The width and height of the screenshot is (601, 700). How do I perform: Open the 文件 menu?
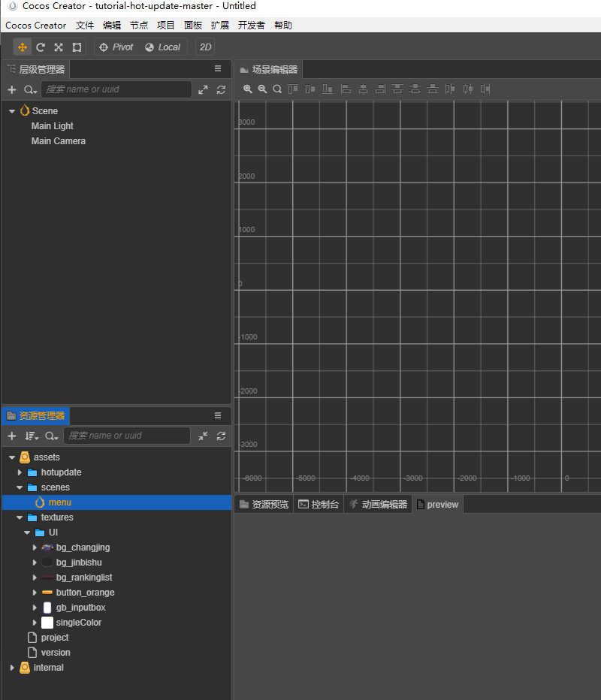click(x=85, y=26)
